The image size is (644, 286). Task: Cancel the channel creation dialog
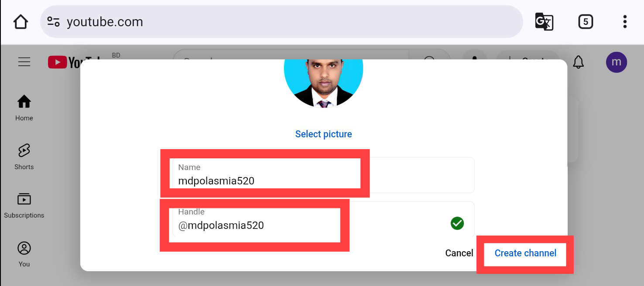[x=459, y=253]
